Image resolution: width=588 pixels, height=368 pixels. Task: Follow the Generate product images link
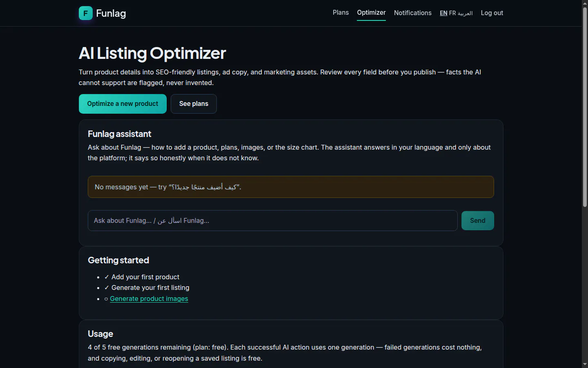[149, 299]
